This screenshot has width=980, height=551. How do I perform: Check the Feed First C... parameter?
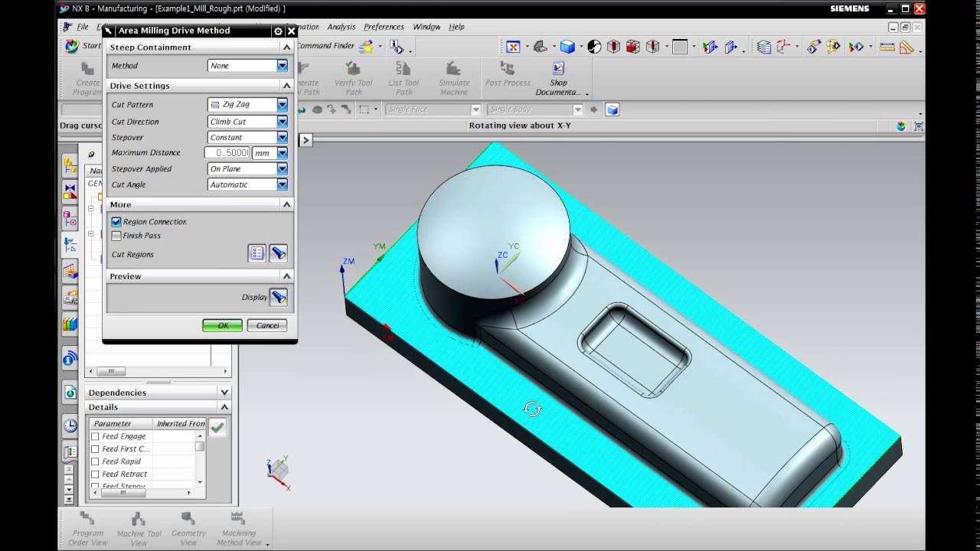click(95, 448)
